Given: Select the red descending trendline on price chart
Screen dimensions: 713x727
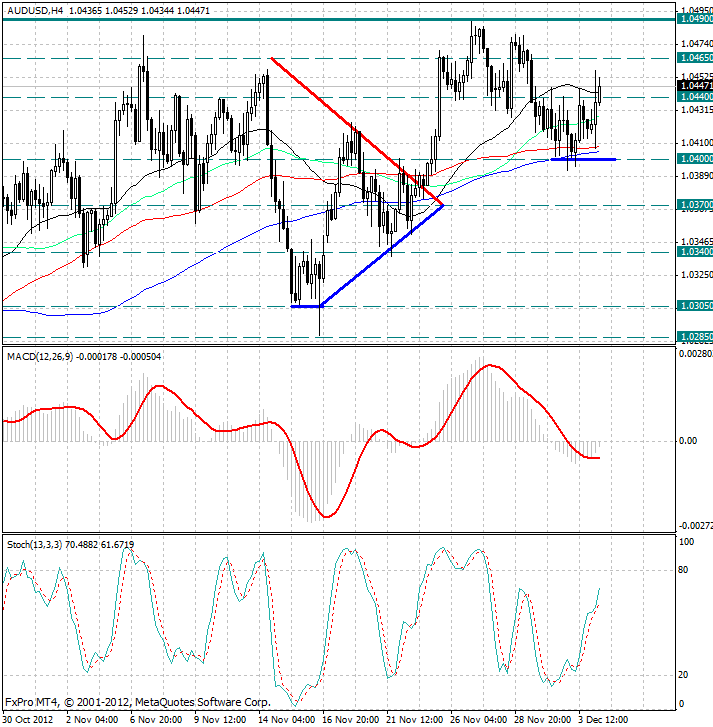Looking at the screenshot, I should click(357, 132).
